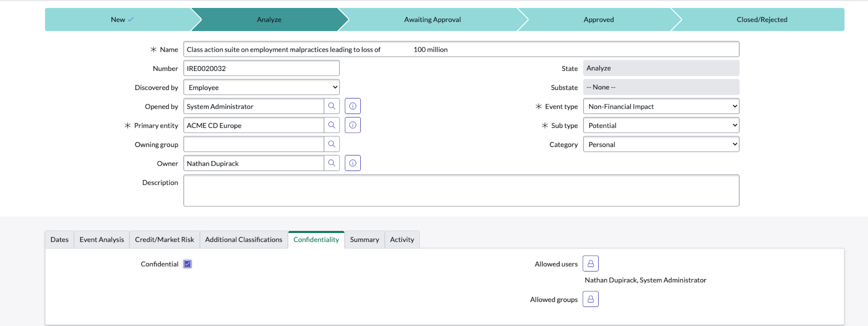The width and height of the screenshot is (868, 326).
Task: Click the Opened by lookup search icon
Action: (x=332, y=106)
